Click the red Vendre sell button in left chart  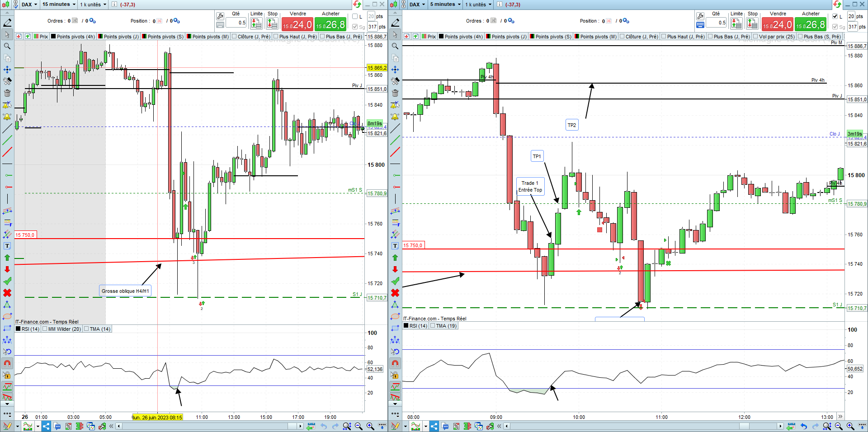(x=297, y=24)
